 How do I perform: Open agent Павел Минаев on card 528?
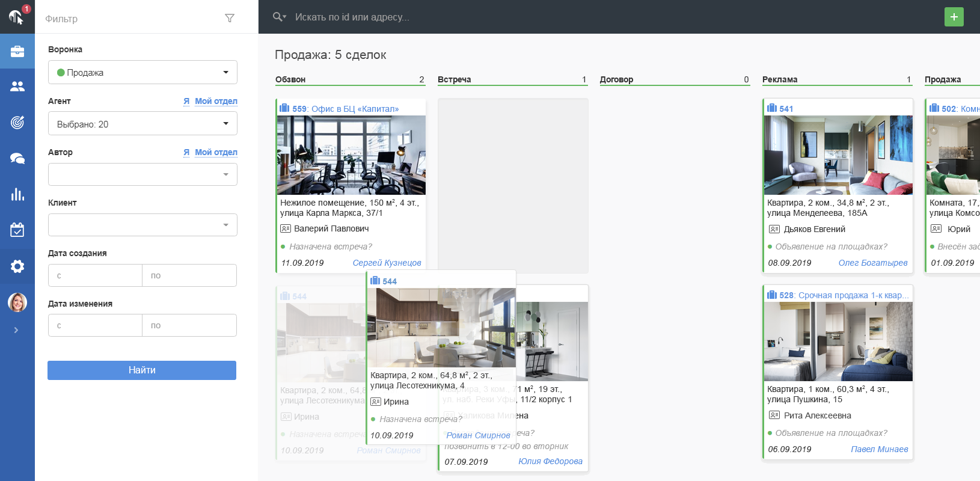coord(880,449)
